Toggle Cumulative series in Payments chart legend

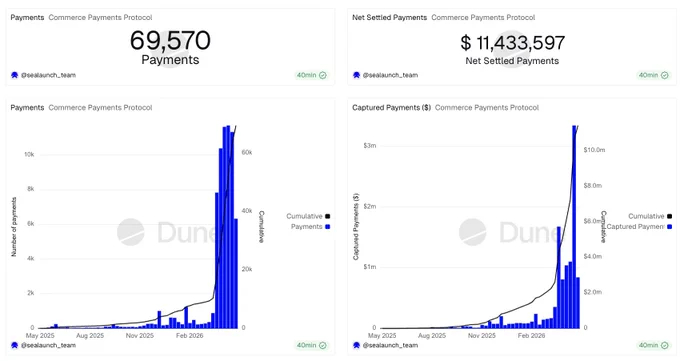[x=308, y=216]
